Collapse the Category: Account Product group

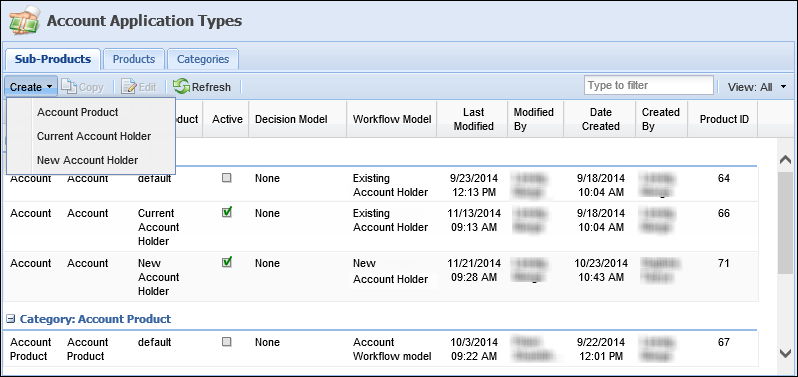tap(11, 319)
